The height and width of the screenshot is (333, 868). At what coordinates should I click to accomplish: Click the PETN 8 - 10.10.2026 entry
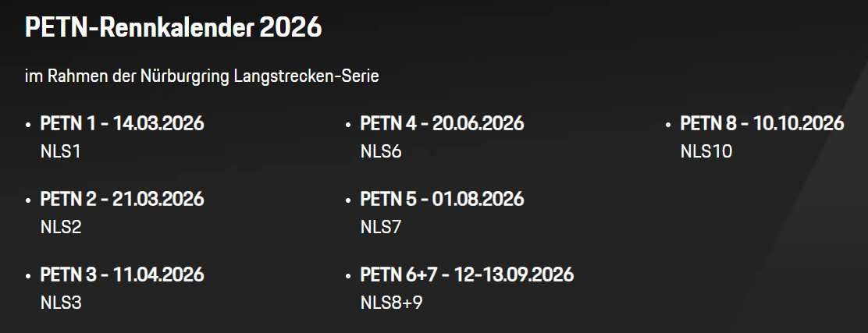point(762,123)
